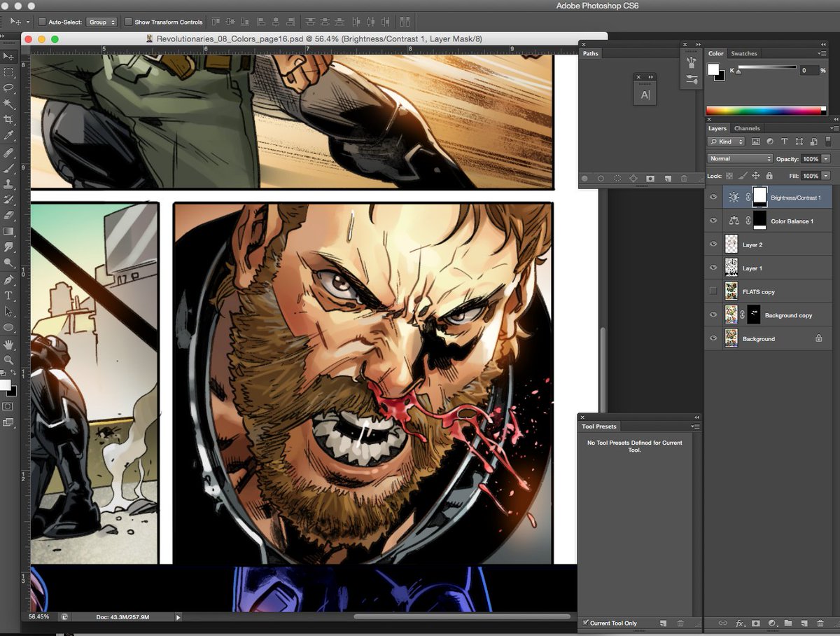Select the Ellipse shape tool
Image resolution: width=840 pixels, height=636 pixels.
point(8,327)
